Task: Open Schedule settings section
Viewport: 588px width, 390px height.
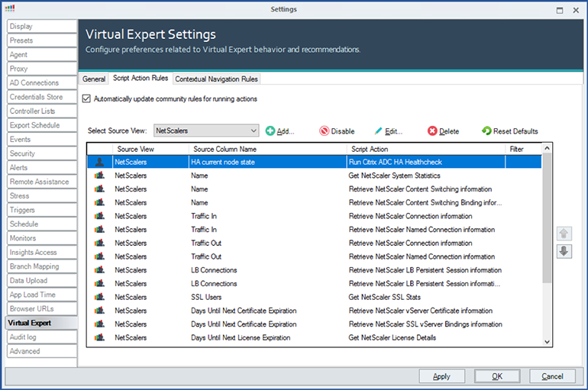Action: pyautogui.click(x=42, y=224)
